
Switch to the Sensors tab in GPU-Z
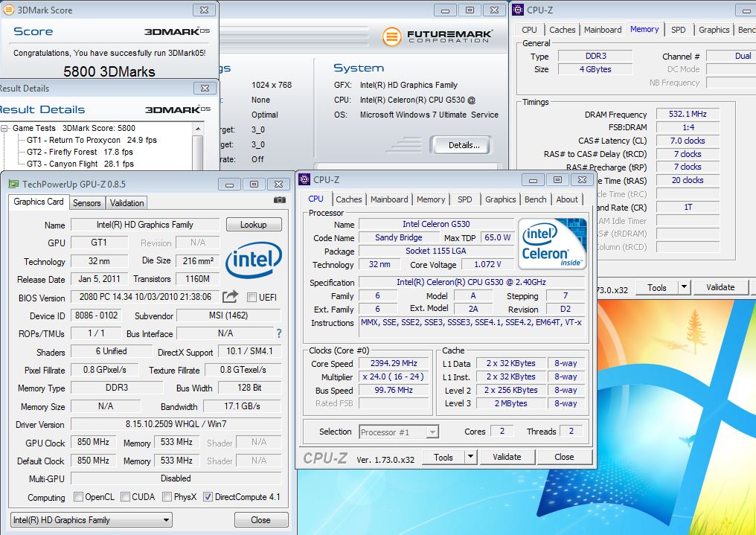pos(87,203)
